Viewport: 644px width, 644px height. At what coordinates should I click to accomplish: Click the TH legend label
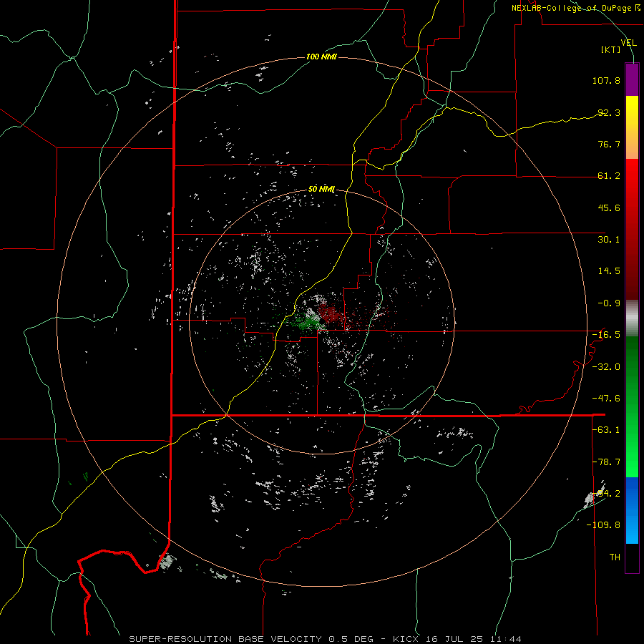click(615, 557)
